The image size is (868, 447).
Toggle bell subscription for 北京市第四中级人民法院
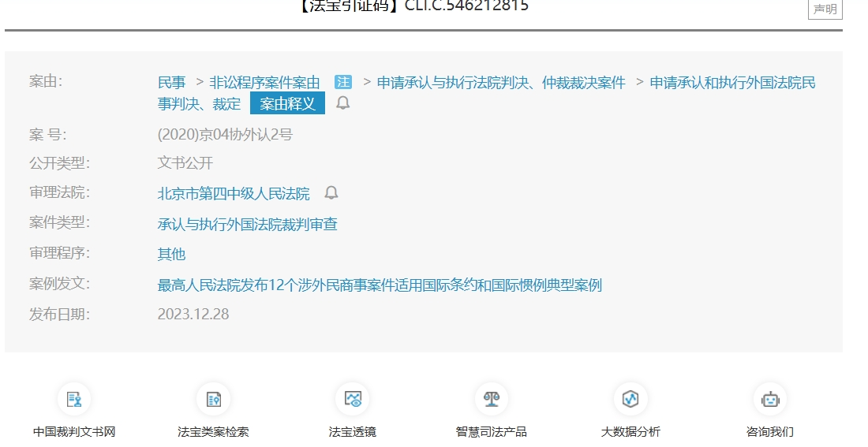coord(331,193)
